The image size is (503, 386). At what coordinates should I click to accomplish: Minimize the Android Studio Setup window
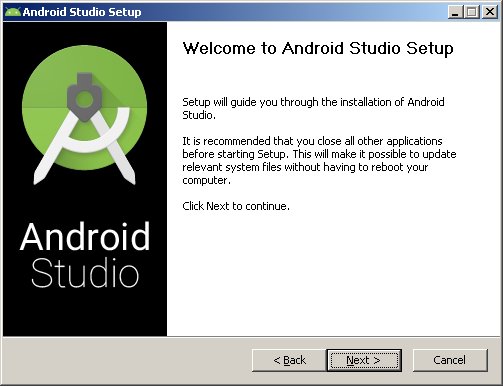point(455,12)
